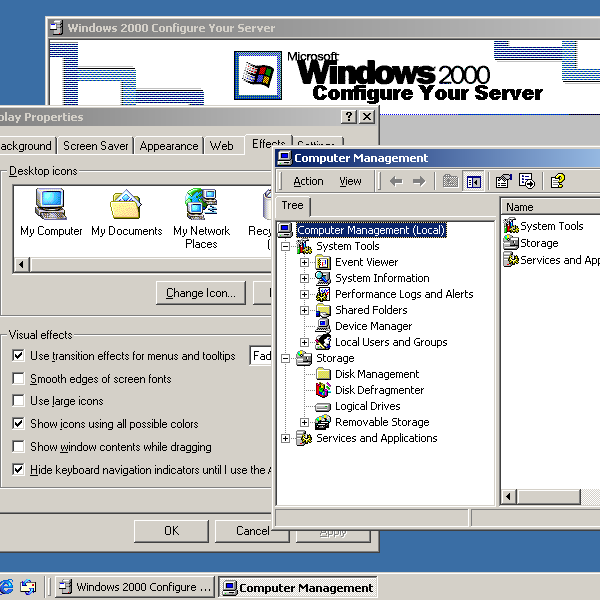Switch to Windows 2000 Configure taskbar button
Screen dimensions: 600x600
(x=134, y=587)
